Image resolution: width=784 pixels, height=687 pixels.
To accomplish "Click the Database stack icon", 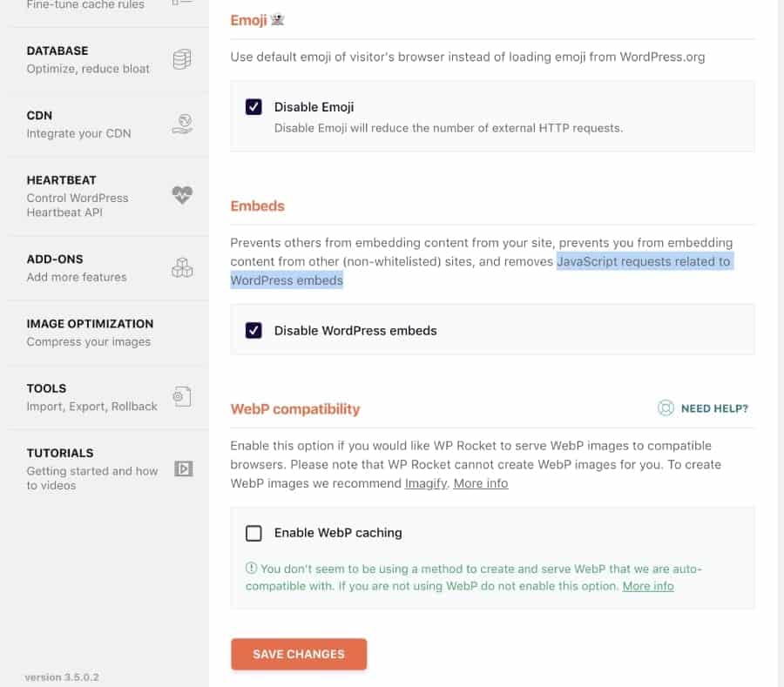I will 182,59.
